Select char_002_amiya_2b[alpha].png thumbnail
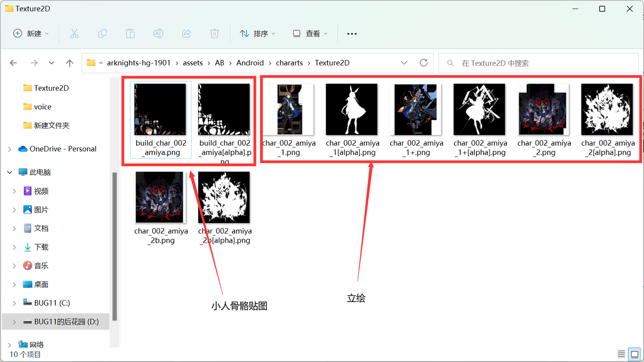The width and height of the screenshot is (644, 362). pyautogui.click(x=224, y=198)
